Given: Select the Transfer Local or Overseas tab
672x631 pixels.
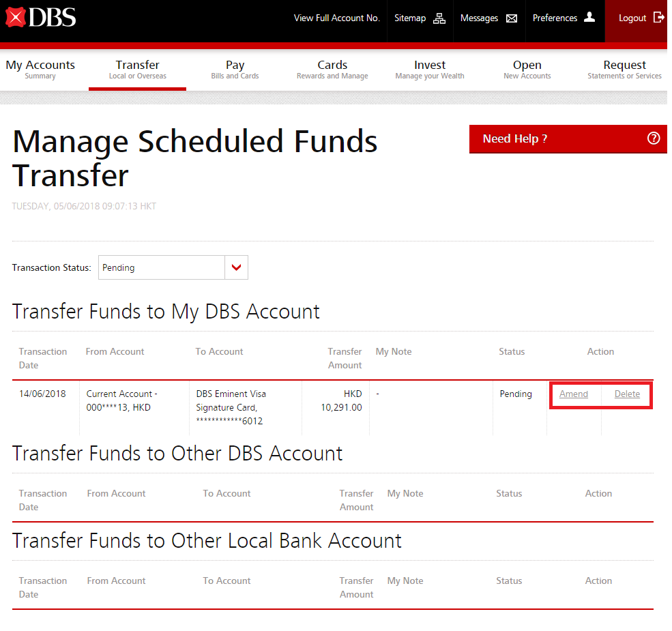Looking at the screenshot, I should click(x=137, y=70).
